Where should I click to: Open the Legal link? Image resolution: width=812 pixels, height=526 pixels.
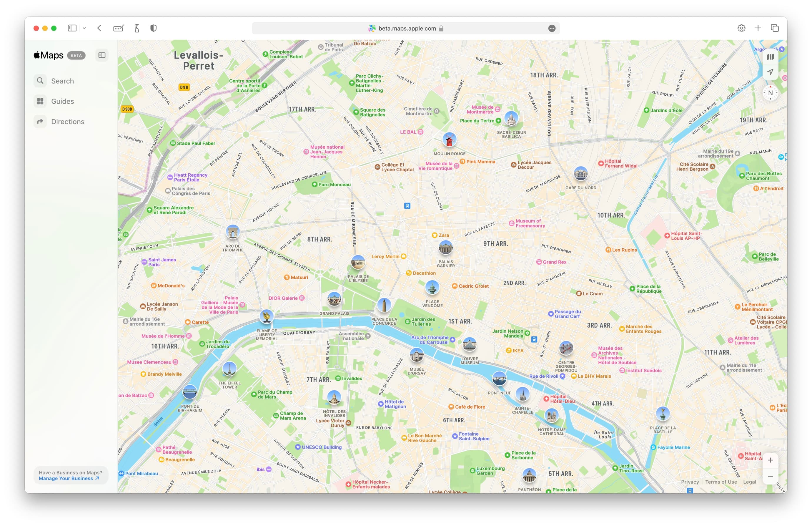(x=750, y=482)
